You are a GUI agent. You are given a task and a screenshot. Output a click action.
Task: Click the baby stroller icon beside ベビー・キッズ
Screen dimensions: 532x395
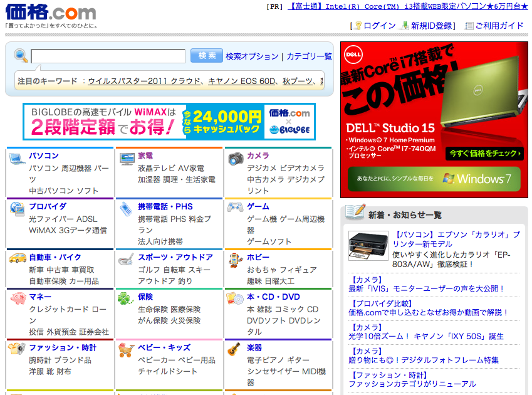coord(126,350)
